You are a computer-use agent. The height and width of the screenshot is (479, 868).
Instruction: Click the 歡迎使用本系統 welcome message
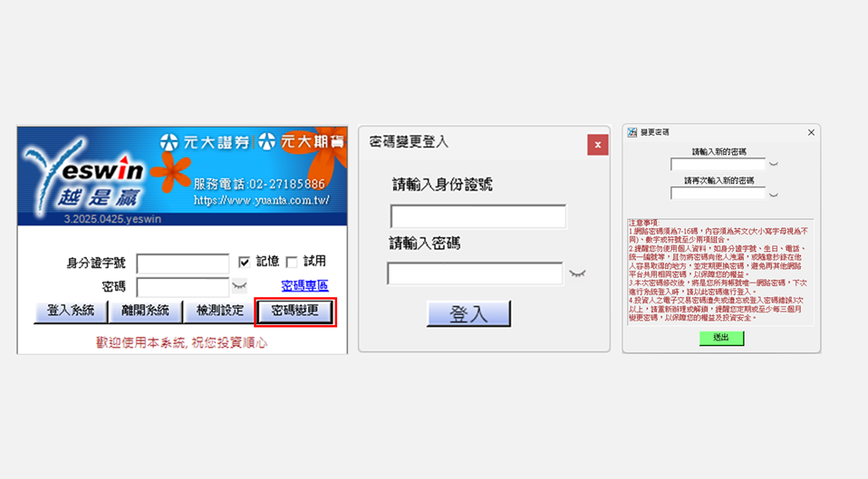click(181, 343)
